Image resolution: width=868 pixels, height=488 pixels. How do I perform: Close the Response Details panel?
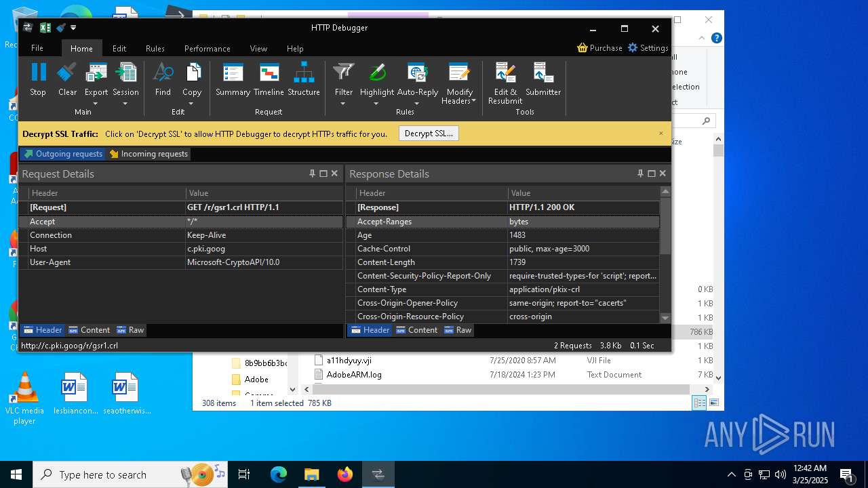[x=663, y=174]
